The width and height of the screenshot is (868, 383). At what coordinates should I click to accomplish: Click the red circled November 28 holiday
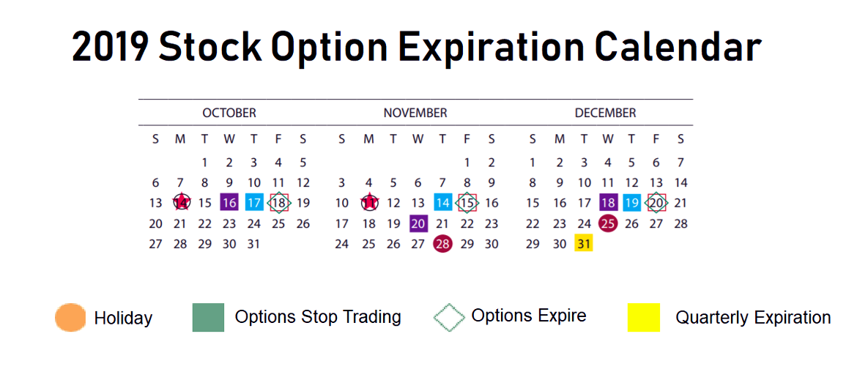pyautogui.click(x=442, y=244)
